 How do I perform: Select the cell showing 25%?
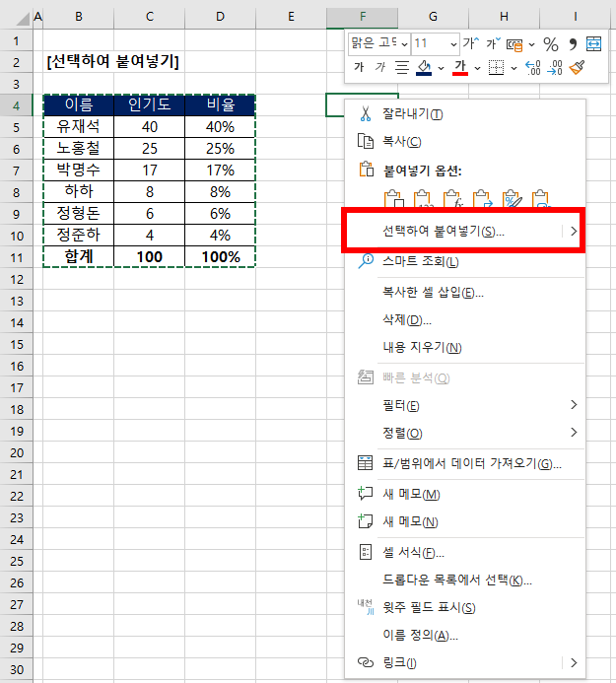[x=220, y=149]
